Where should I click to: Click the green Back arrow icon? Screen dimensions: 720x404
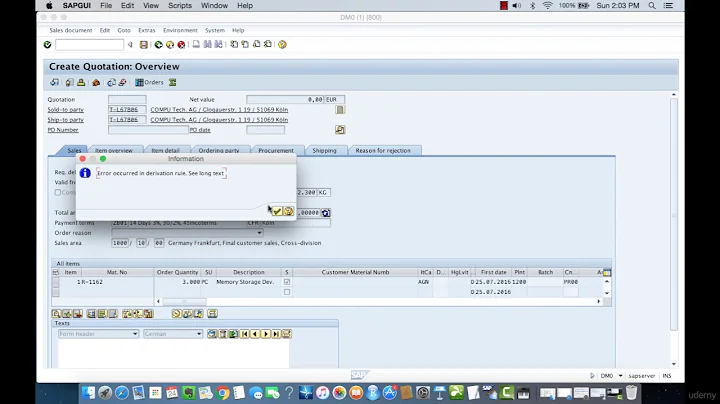click(x=158, y=45)
